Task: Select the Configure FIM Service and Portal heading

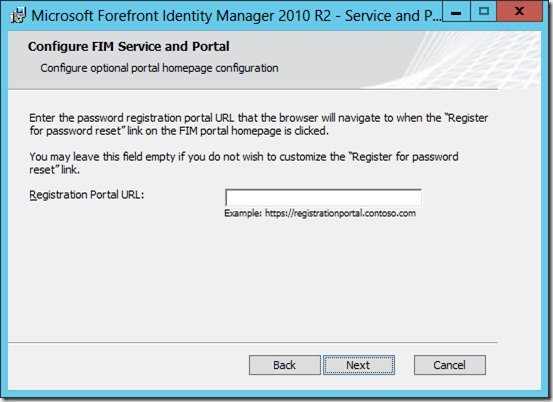Action: click(129, 47)
